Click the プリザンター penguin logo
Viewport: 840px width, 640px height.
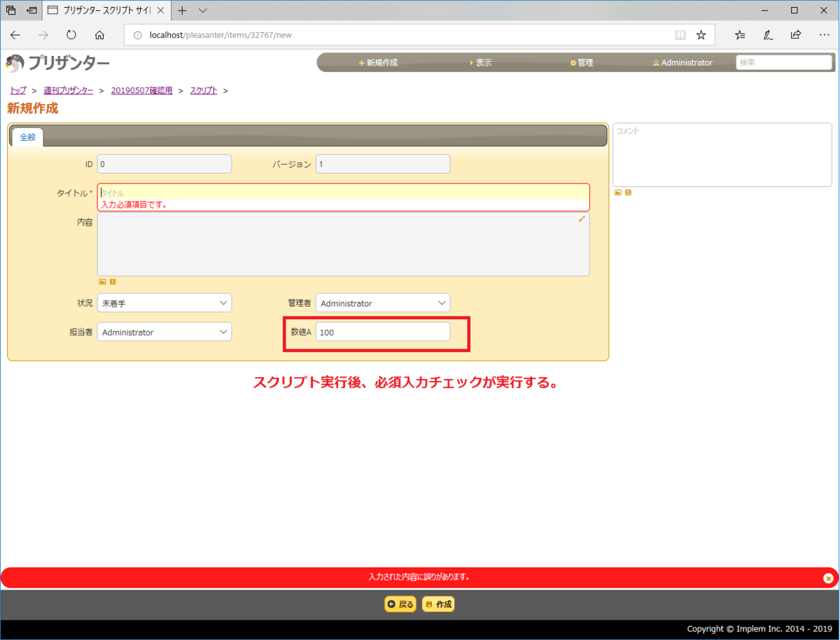(x=14, y=62)
